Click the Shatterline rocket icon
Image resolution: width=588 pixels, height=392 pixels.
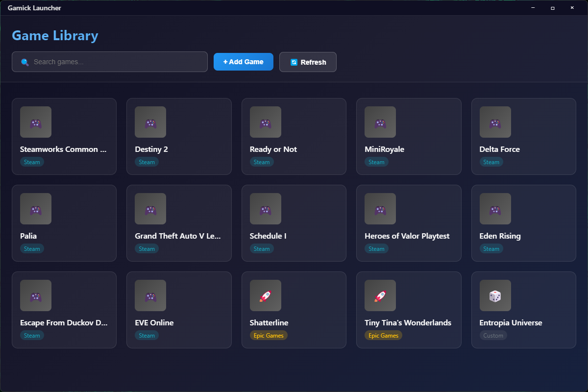(266, 295)
